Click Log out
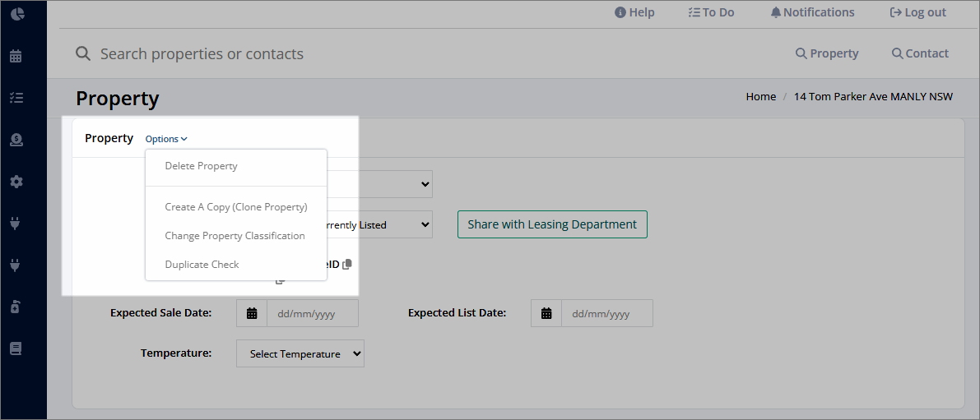This screenshot has width=980, height=420. 918,12
